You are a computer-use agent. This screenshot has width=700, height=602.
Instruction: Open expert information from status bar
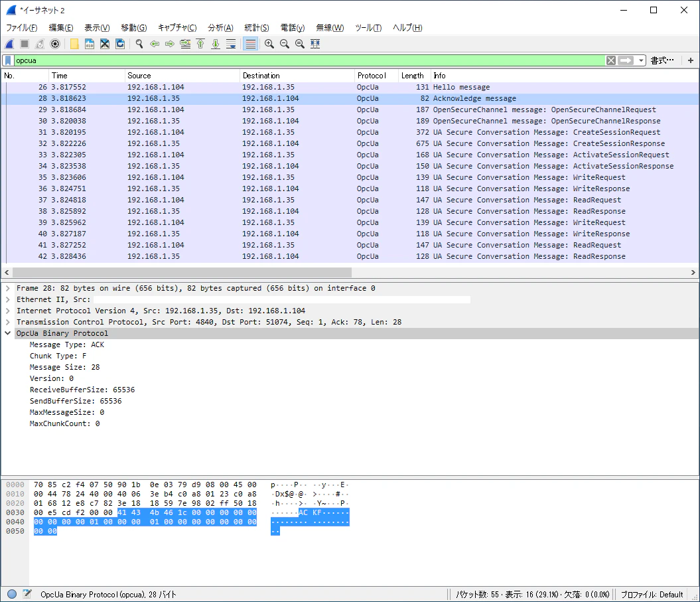pos(12,594)
